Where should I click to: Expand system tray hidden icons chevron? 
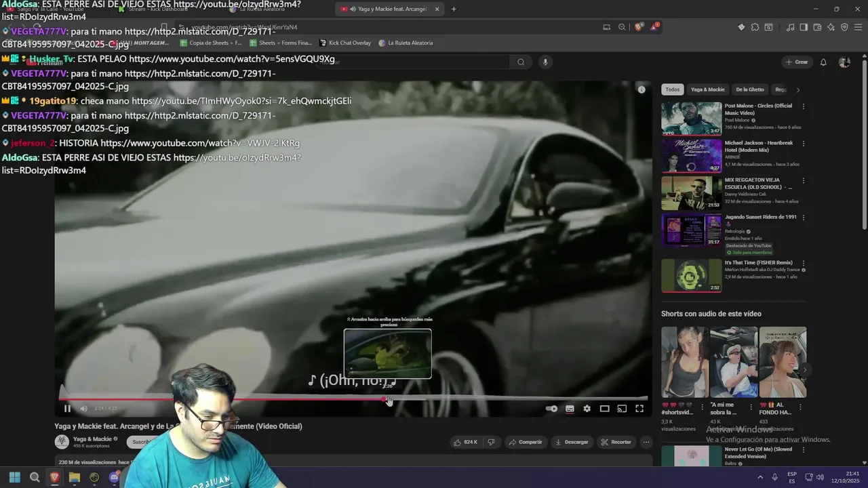tap(760, 477)
